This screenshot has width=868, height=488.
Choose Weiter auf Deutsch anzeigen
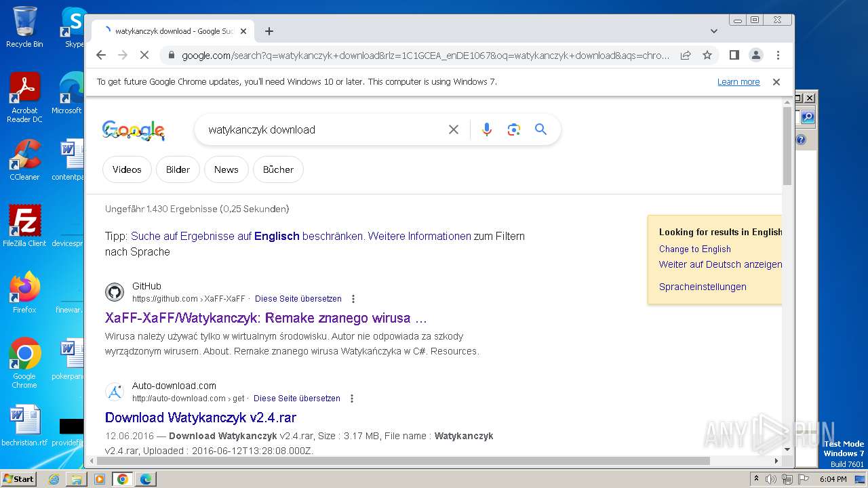720,264
